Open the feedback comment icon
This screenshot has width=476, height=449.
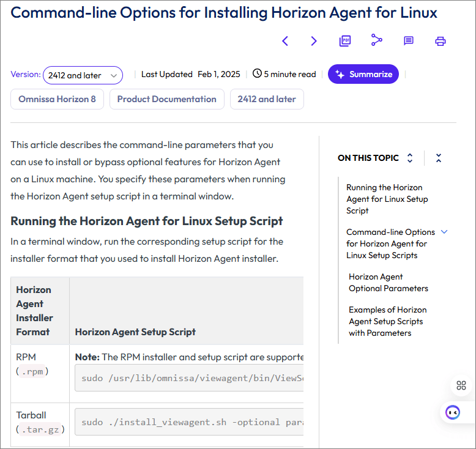click(409, 41)
